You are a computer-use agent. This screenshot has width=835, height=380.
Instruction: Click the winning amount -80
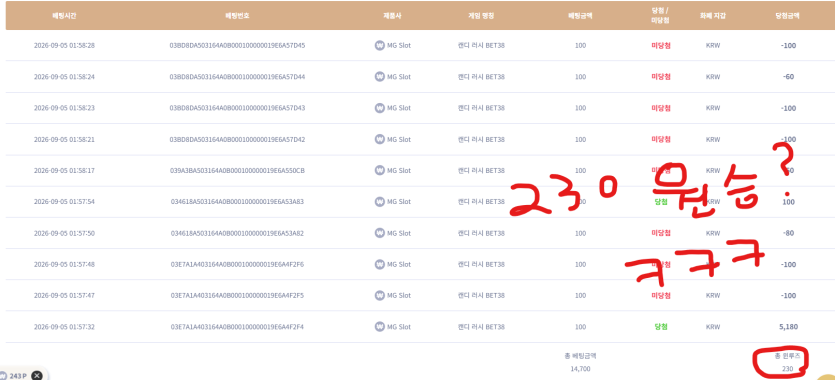click(x=788, y=233)
